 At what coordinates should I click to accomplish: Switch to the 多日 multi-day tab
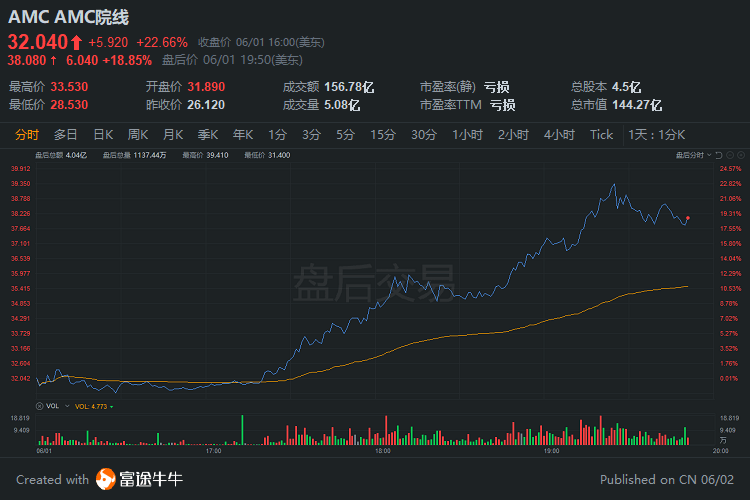pos(66,135)
